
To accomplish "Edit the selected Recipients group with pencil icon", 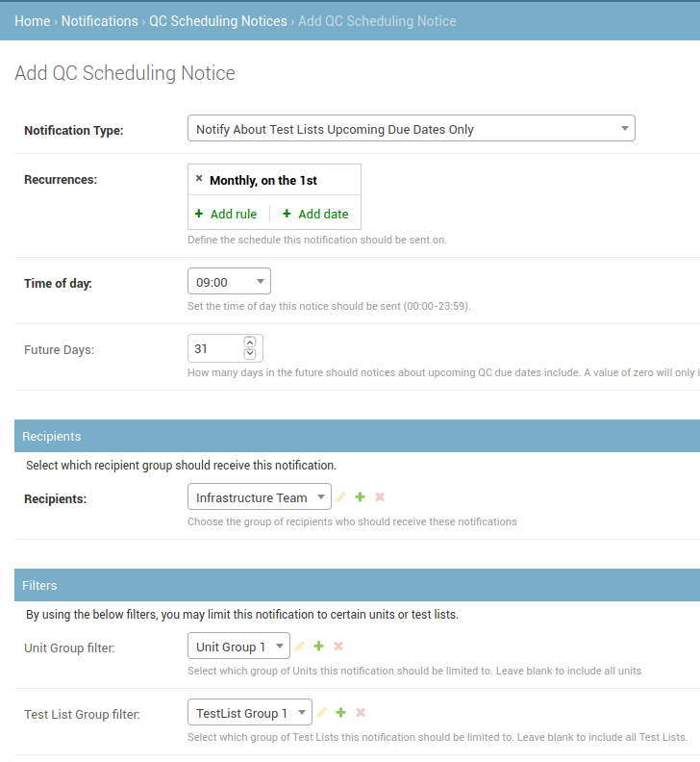I will 340,497.
